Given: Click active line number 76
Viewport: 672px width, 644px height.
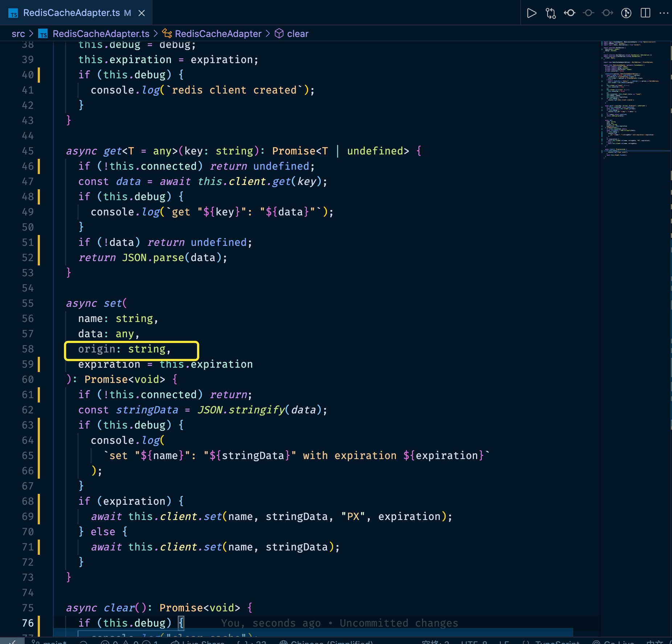Looking at the screenshot, I should pyautogui.click(x=28, y=623).
